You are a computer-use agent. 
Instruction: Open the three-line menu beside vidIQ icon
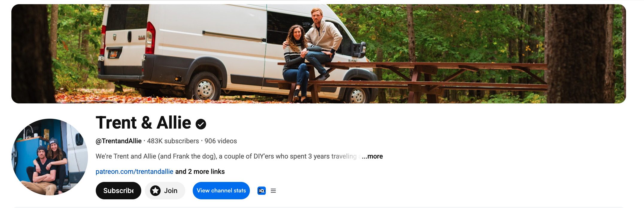[x=273, y=191]
